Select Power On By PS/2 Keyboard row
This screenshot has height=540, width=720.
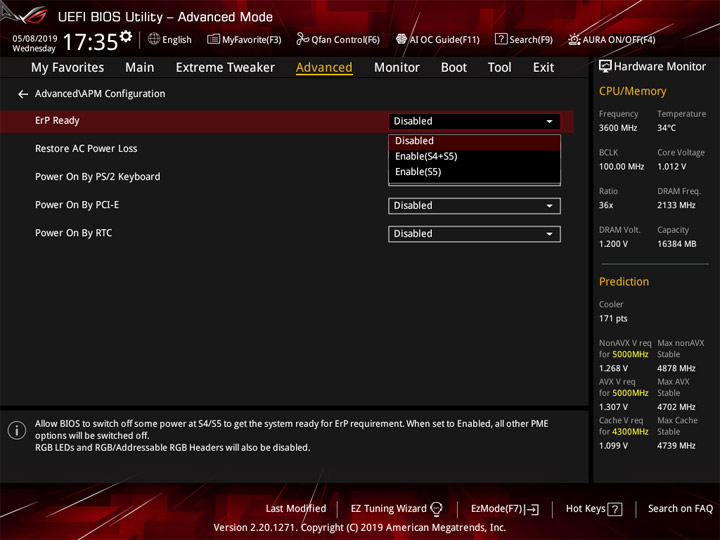click(97, 177)
